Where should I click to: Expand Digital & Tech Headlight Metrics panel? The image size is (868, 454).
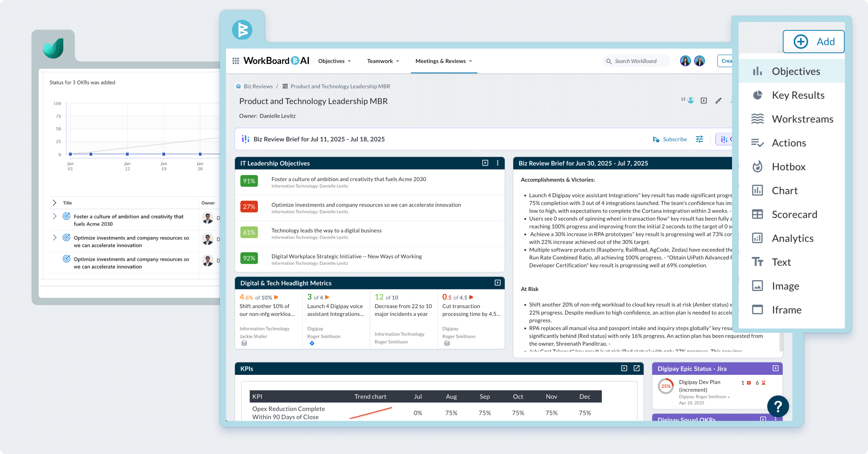[x=498, y=283]
